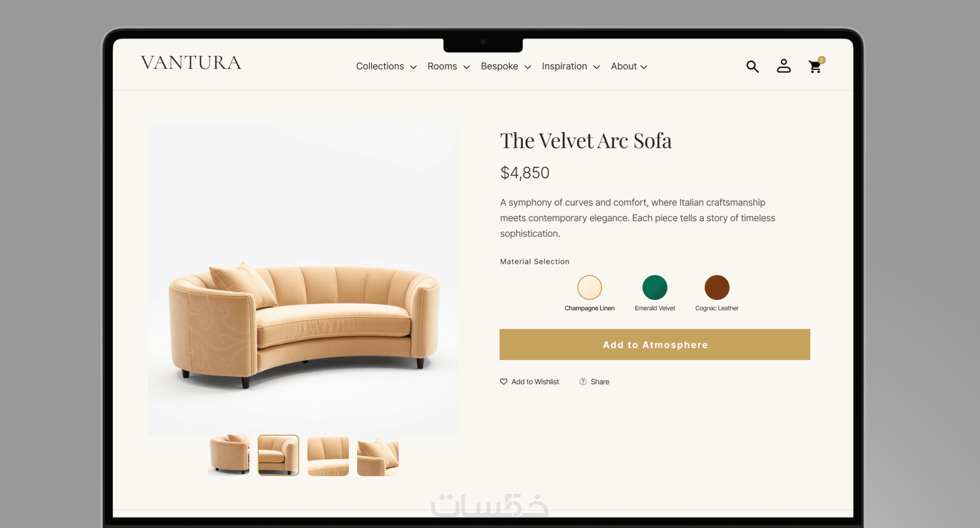Select the first sofa thumbnail showing side view
The image size is (980, 528).
229,456
